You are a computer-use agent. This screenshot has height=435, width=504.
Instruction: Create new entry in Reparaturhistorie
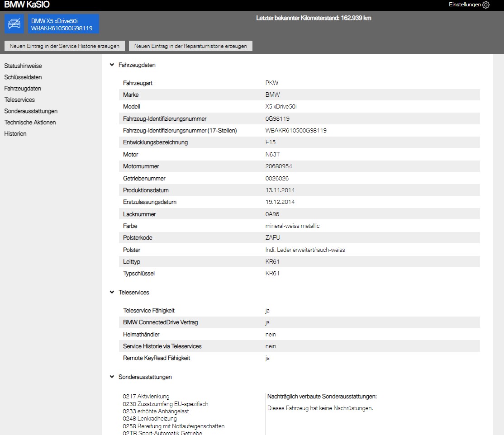(190, 46)
